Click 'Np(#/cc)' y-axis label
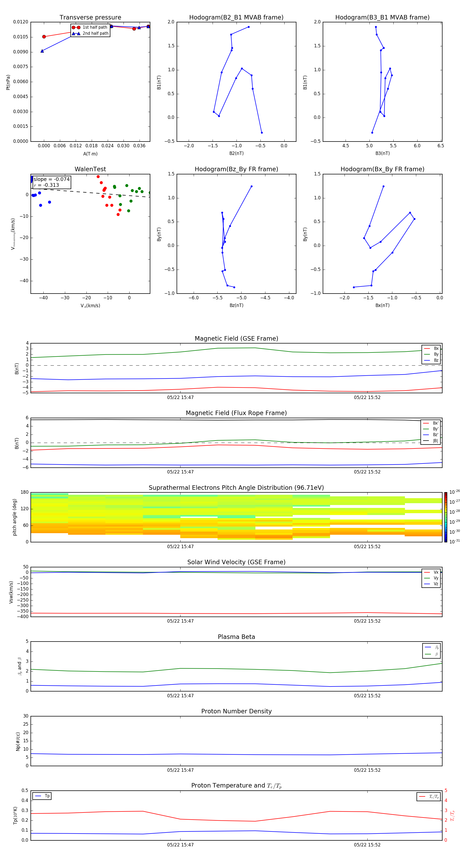This screenshot has height=868, width=473. point(18,741)
